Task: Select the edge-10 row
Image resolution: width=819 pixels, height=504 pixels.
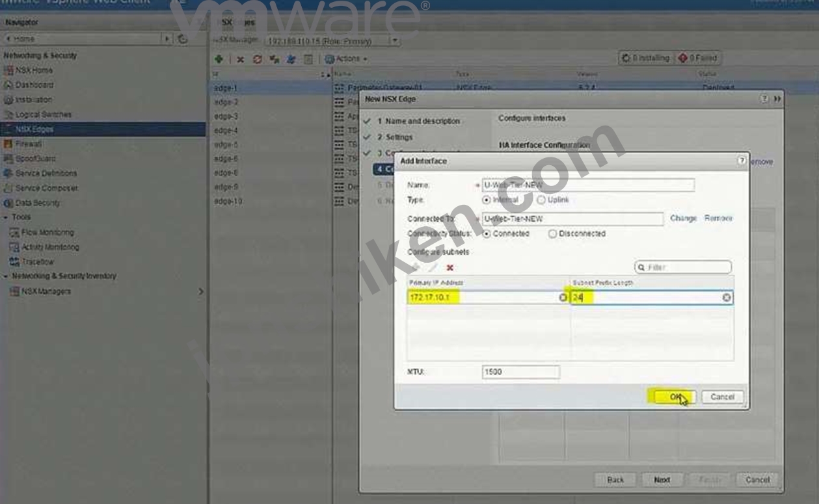Action: [228, 202]
